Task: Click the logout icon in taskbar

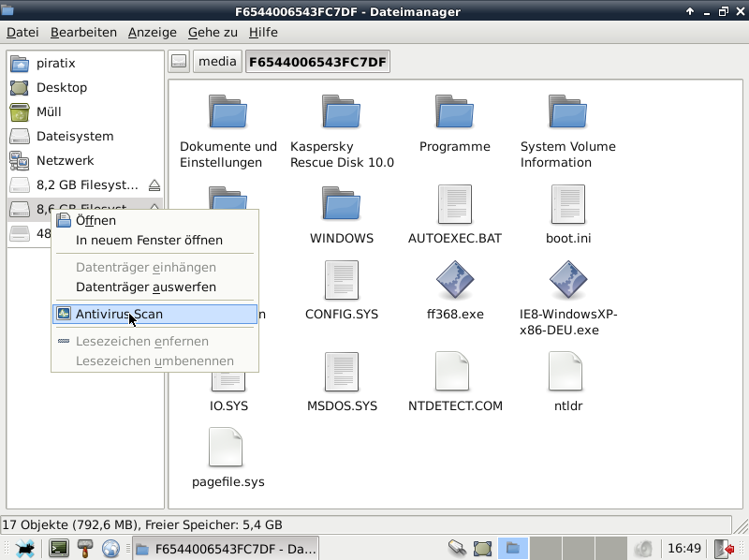Action: (x=724, y=549)
